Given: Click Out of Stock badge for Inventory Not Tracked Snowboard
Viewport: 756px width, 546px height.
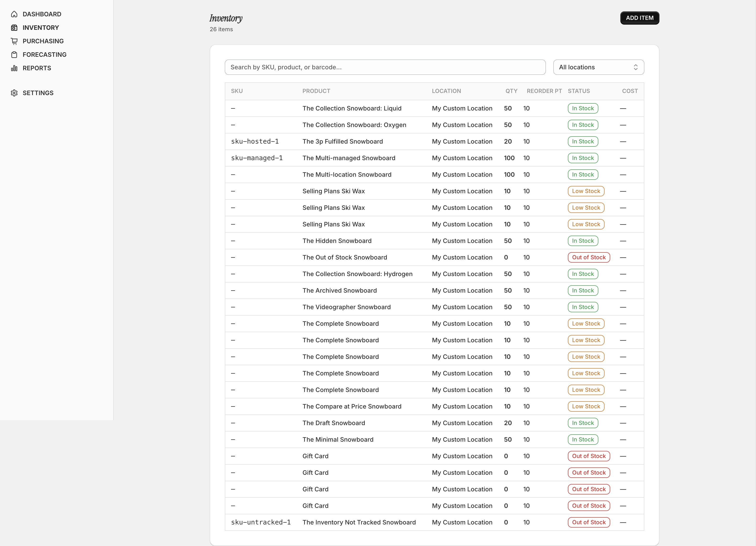Looking at the screenshot, I should click(589, 522).
